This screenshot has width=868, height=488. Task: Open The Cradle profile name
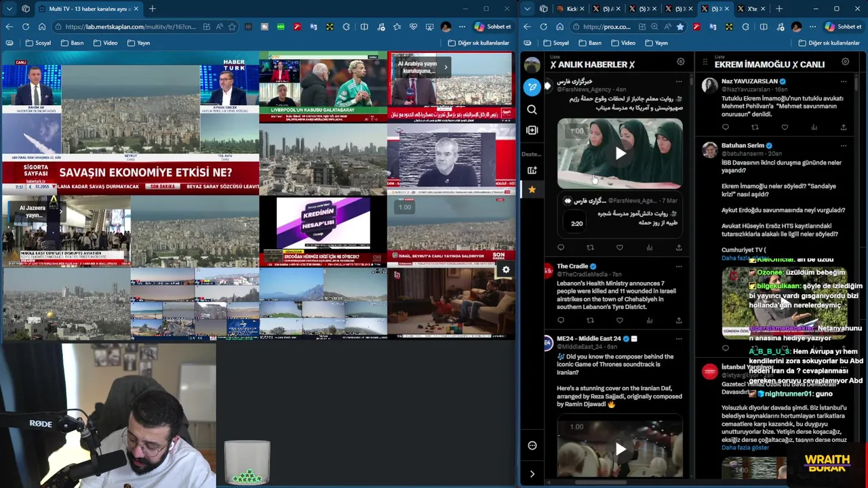(572, 266)
